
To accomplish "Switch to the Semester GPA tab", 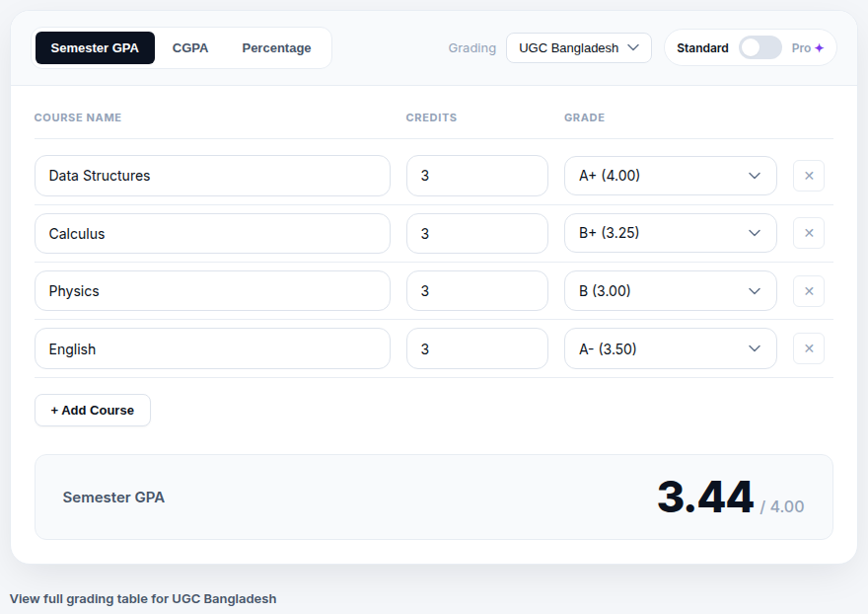I will [x=95, y=48].
